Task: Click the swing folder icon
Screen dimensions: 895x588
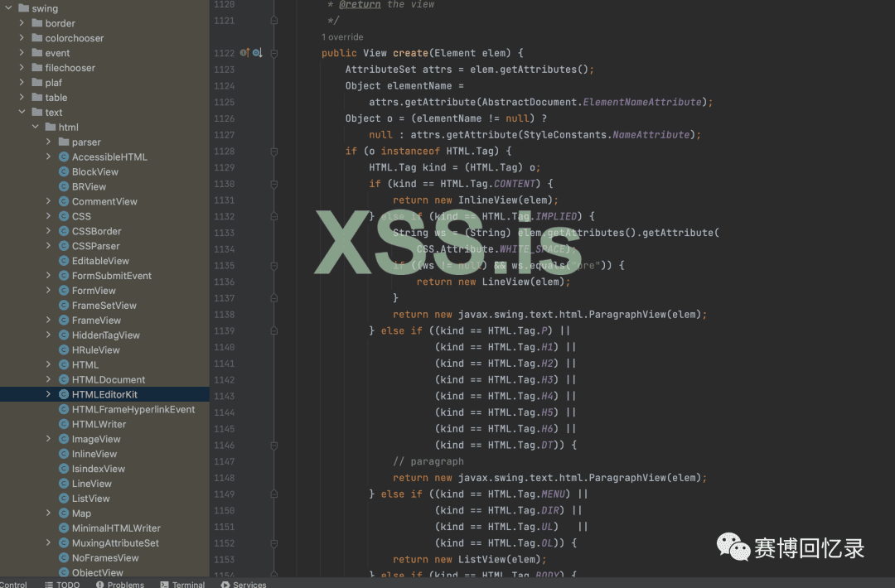Action: point(23,8)
